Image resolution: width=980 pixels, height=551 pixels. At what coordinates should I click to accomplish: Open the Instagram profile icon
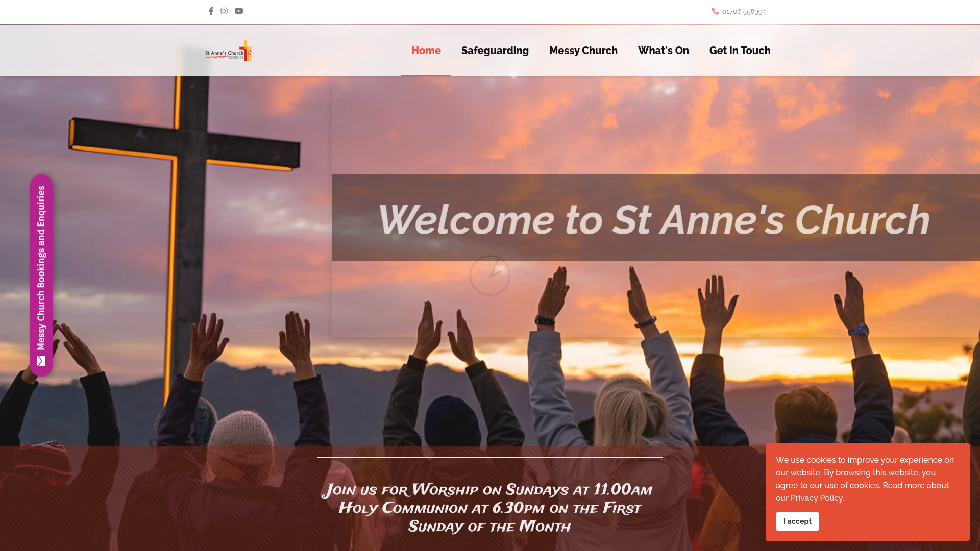(x=224, y=11)
